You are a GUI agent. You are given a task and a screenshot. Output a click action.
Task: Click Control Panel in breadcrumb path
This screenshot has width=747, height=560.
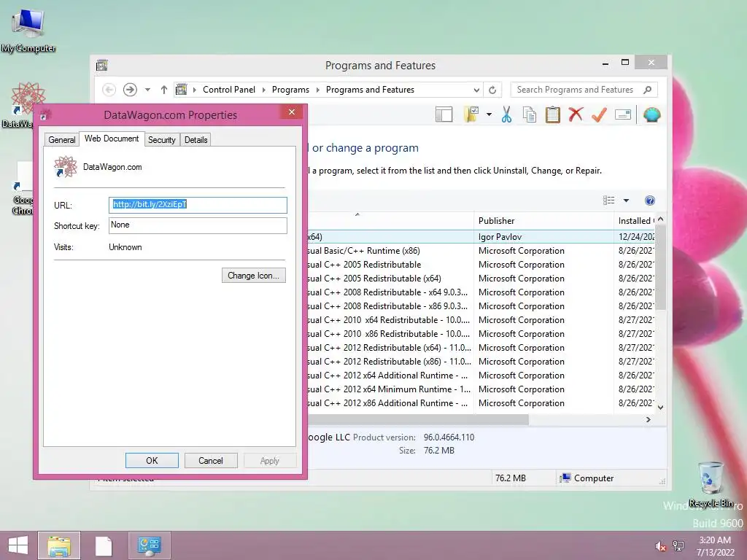coord(229,90)
